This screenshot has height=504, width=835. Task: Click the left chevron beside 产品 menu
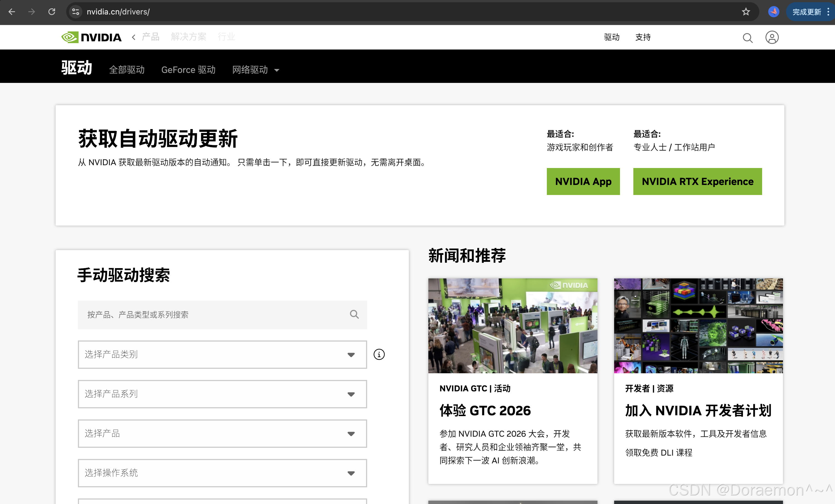click(134, 37)
